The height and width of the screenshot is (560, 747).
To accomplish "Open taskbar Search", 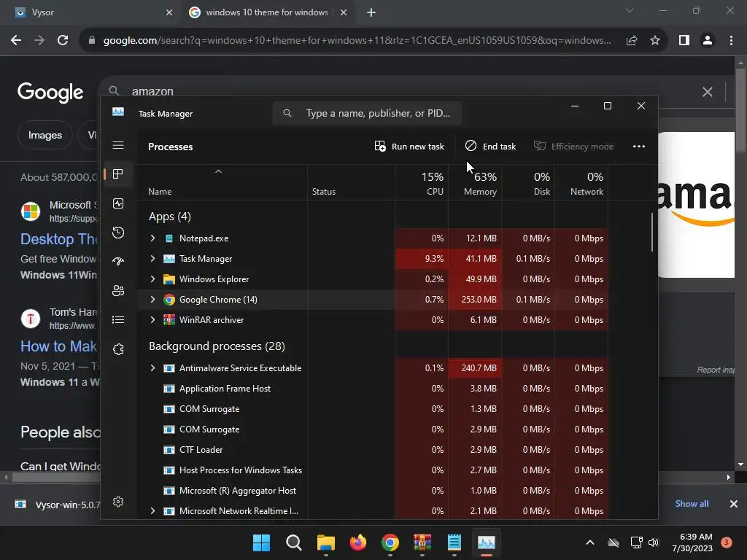I will (293, 542).
